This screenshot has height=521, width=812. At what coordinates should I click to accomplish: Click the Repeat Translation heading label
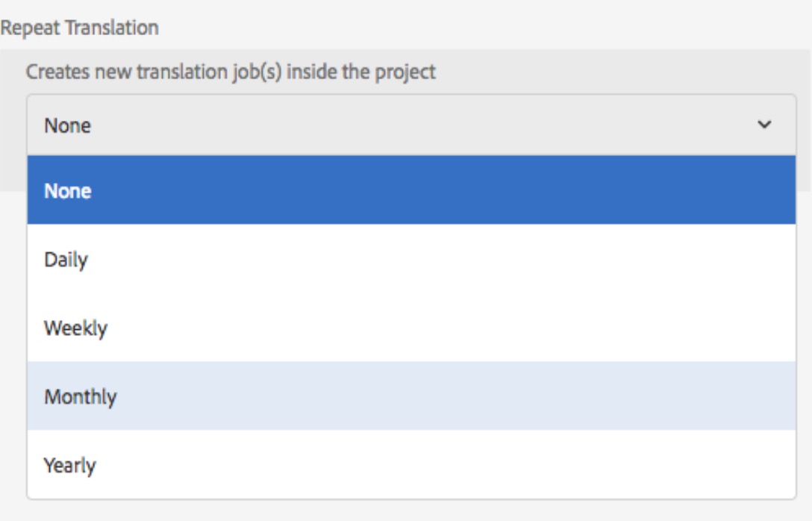click(x=80, y=28)
